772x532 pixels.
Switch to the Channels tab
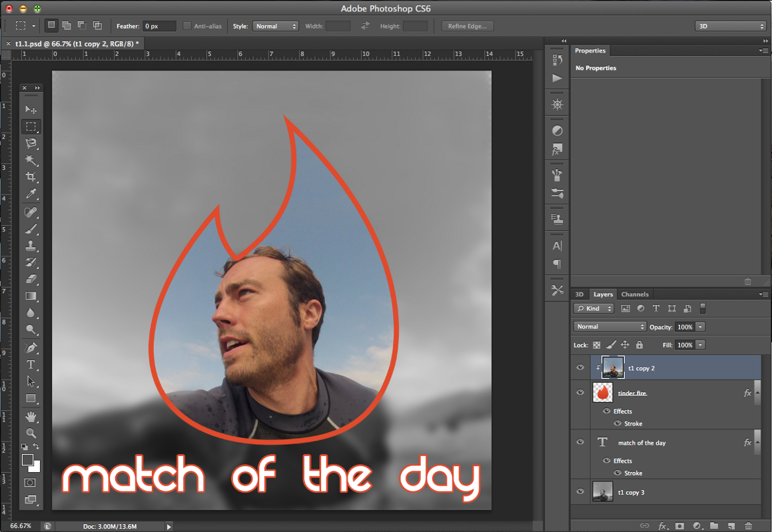pos(635,294)
